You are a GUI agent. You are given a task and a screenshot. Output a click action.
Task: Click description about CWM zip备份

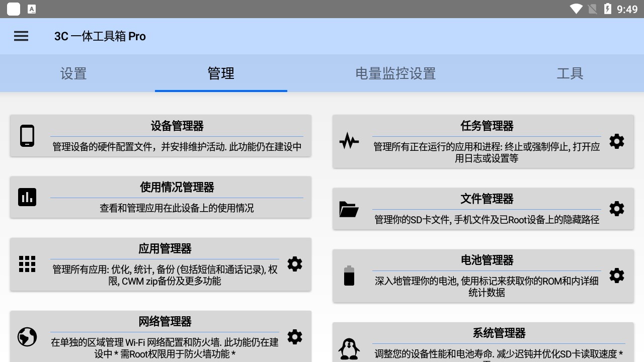pyautogui.click(x=165, y=275)
